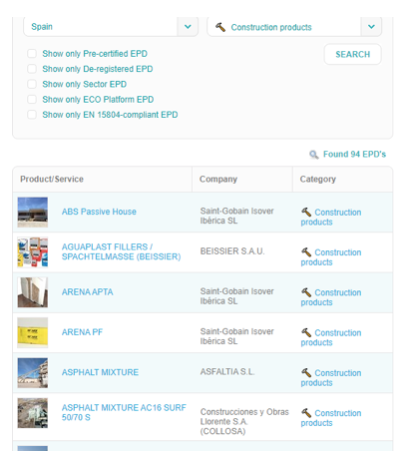Screen dimensions: 410x471
Task: Click the hammer icon in the AC16 SURF row
Action: coord(306,413)
